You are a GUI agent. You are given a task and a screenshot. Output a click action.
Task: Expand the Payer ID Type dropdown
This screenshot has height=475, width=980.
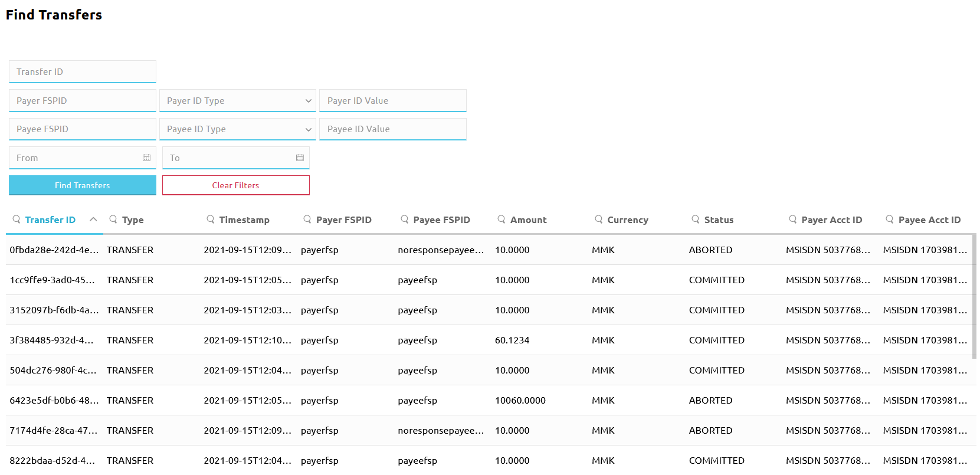tap(237, 101)
